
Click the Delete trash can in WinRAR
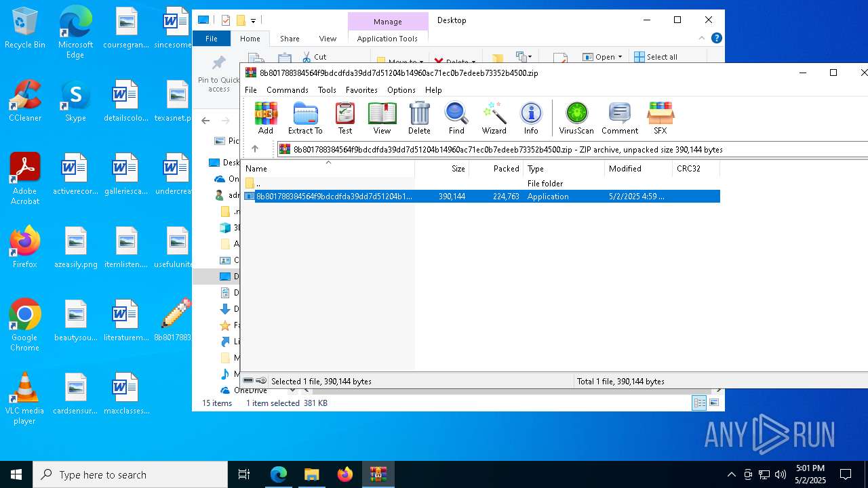[x=419, y=119]
